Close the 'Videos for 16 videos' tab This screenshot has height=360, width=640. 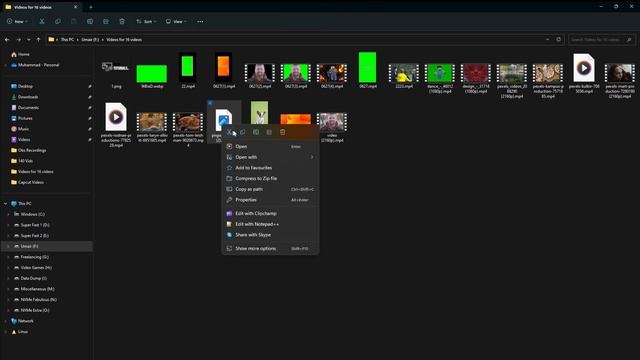pos(76,7)
